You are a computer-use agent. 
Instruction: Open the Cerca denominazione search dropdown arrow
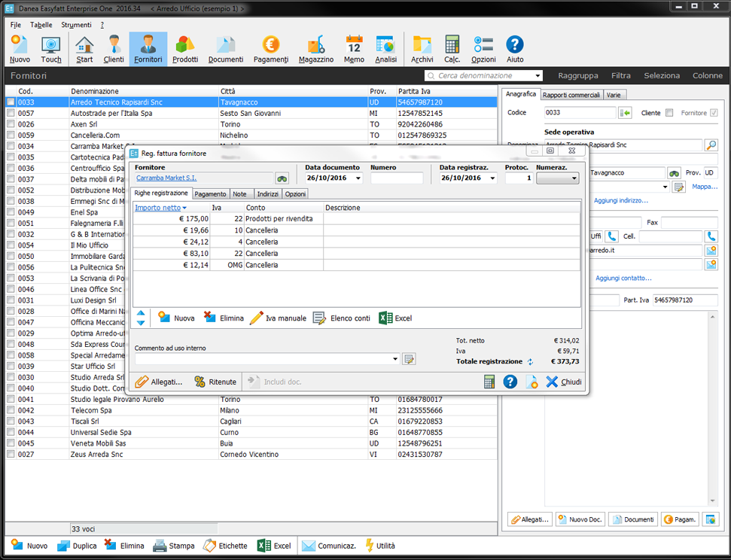[x=538, y=75]
